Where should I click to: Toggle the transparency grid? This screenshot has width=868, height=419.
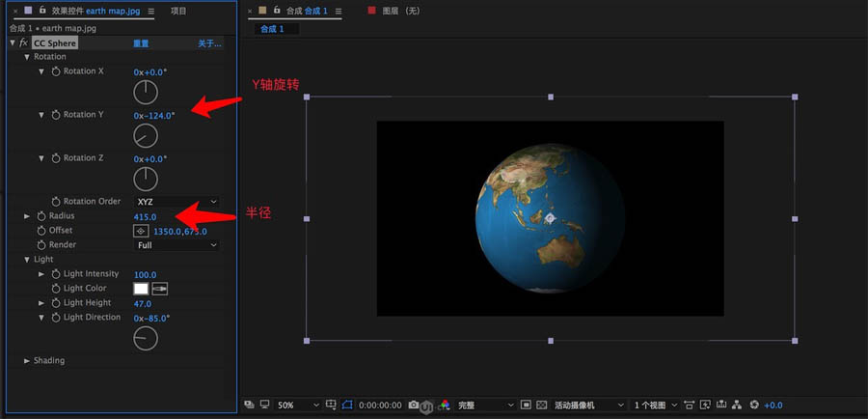(x=542, y=405)
